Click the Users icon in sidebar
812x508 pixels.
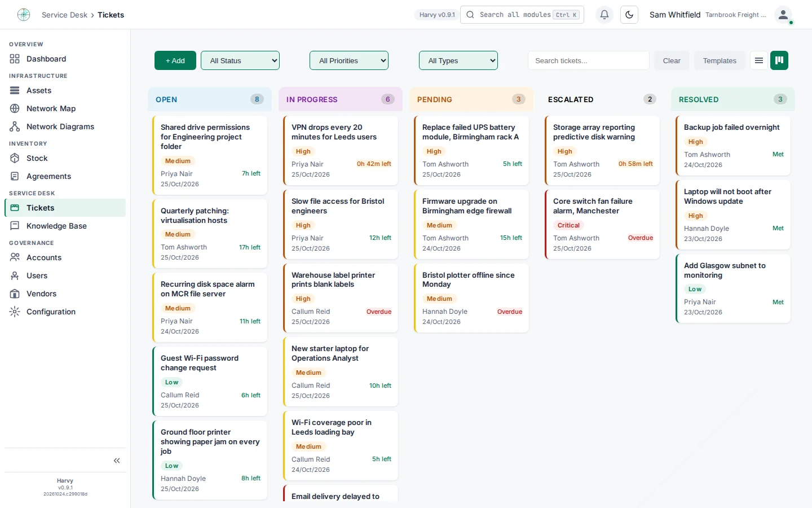click(15, 275)
